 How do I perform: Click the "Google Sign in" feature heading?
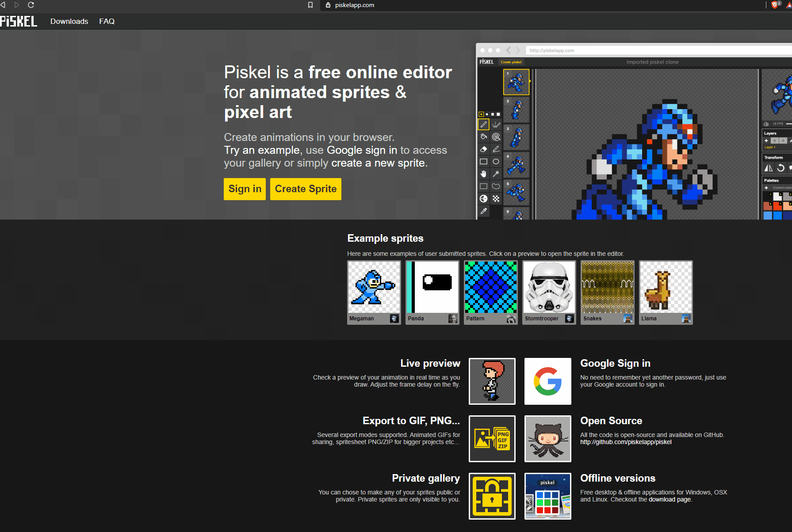[x=615, y=364]
